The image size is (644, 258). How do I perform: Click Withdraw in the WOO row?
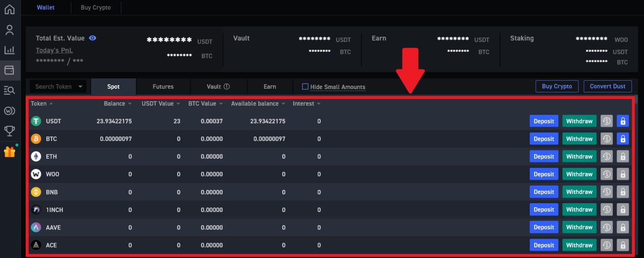(579, 174)
